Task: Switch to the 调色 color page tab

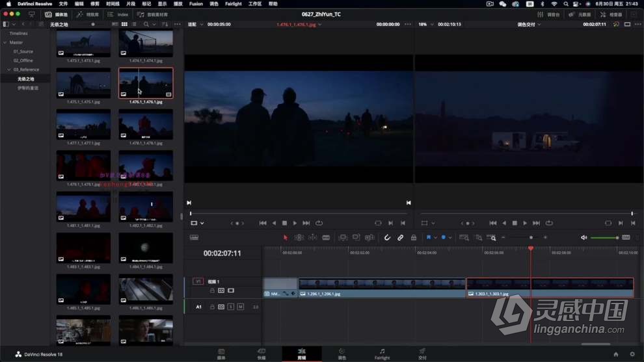Action: (x=342, y=354)
